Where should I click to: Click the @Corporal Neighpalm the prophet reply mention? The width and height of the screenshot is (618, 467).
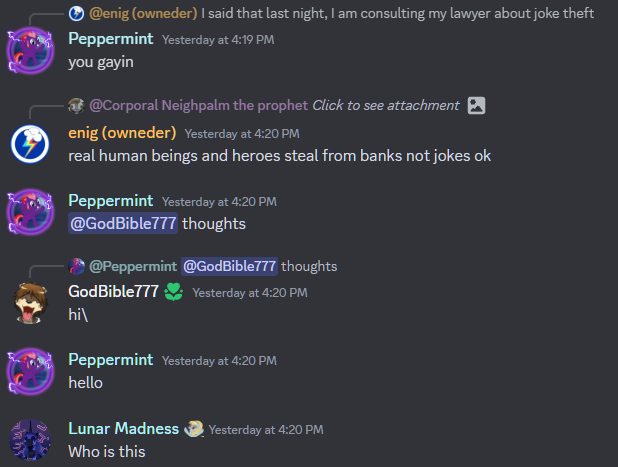point(198,105)
